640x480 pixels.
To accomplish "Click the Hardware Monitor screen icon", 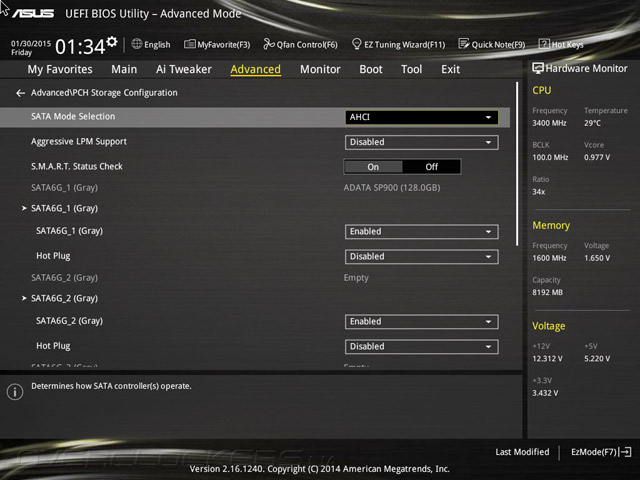I will coord(538,69).
